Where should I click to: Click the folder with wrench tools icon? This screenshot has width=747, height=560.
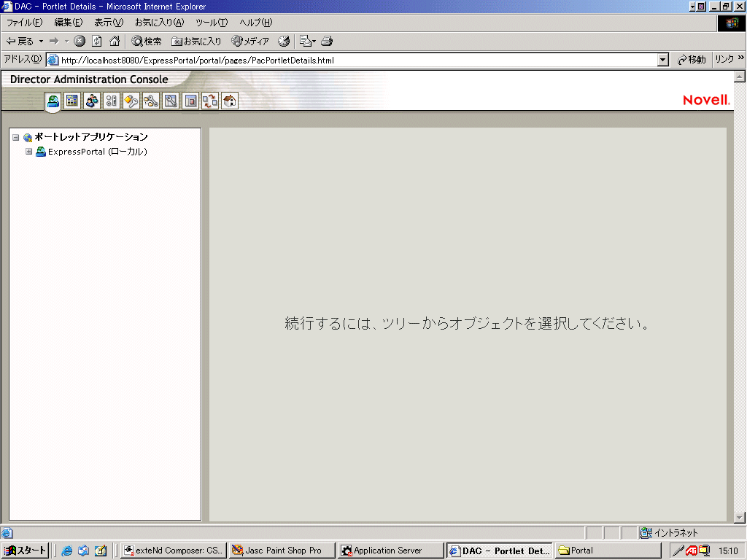[151, 101]
